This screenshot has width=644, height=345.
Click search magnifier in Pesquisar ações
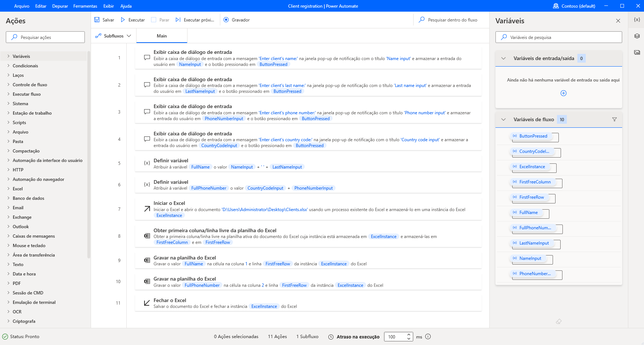click(15, 37)
